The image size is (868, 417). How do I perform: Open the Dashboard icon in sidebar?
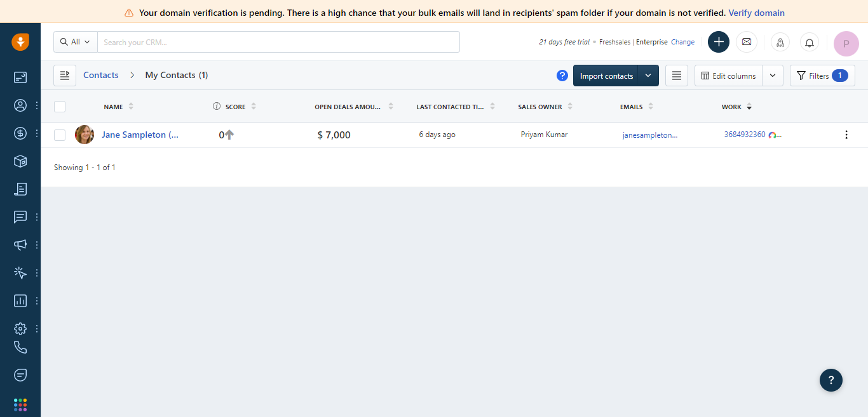tap(20, 77)
